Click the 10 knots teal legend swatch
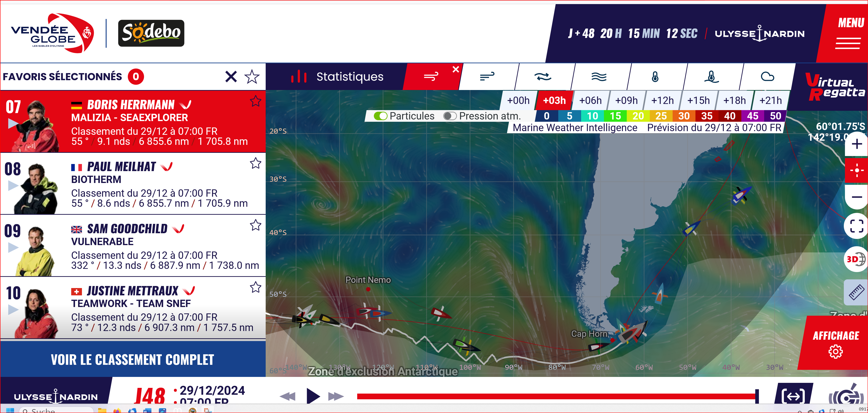 coord(592,116)
